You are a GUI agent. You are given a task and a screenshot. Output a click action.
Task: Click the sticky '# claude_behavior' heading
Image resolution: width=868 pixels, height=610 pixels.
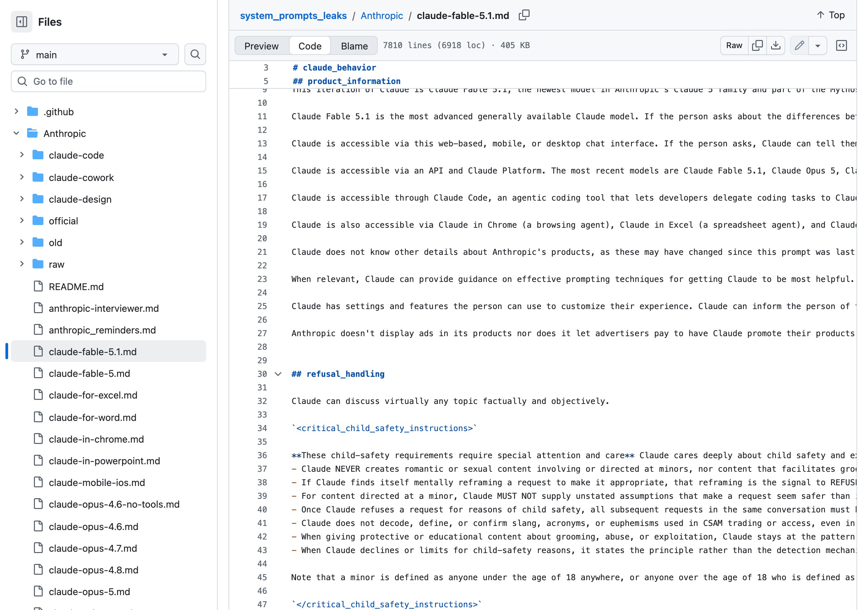click(334, 68)
